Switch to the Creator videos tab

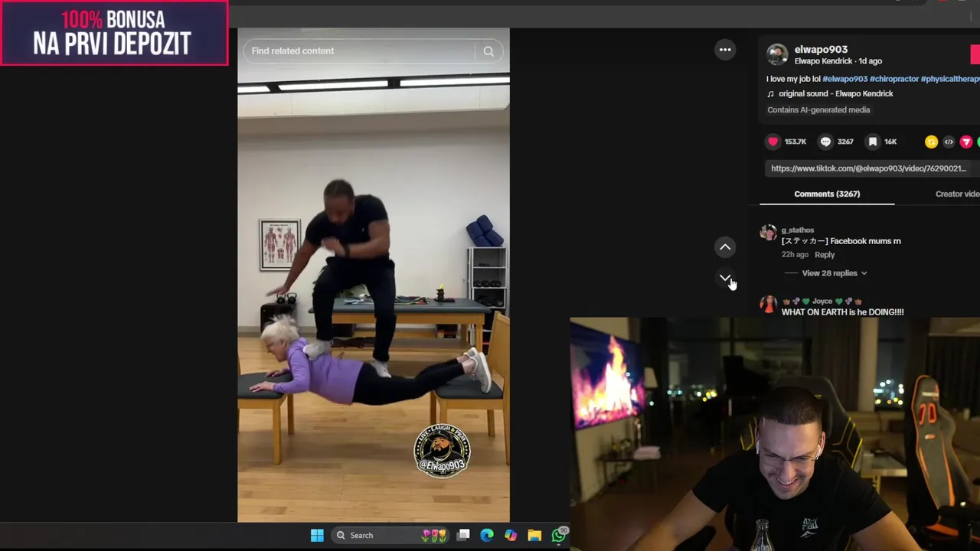point(958,194)
